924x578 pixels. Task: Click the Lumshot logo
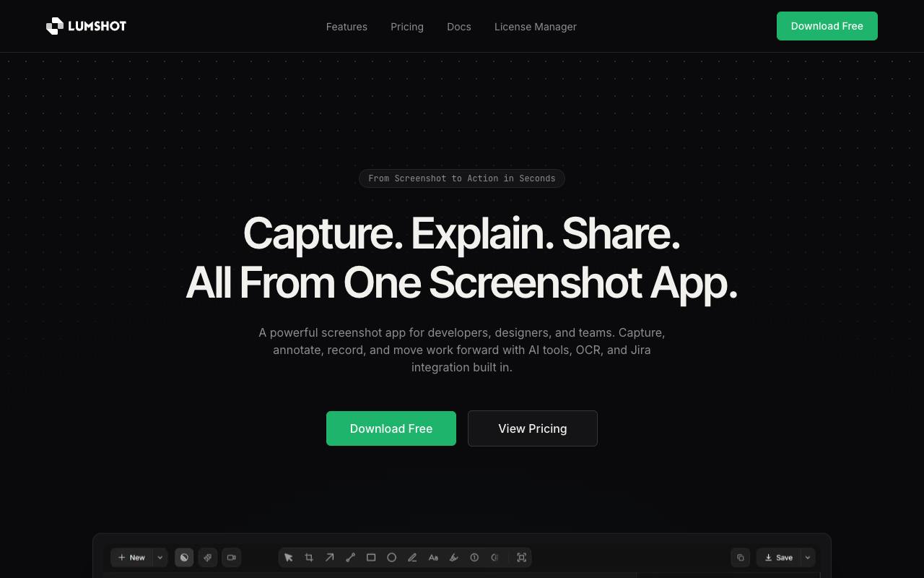[86, 26]
